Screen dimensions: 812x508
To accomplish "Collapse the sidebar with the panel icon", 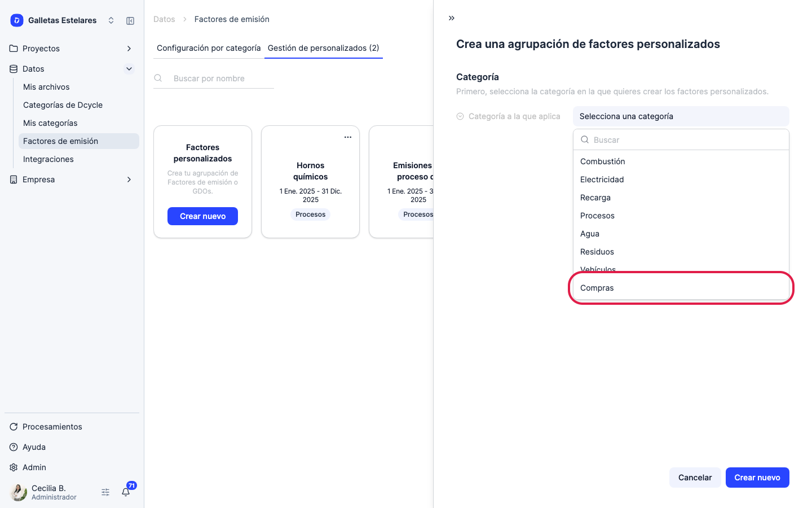I will [130, 21].
